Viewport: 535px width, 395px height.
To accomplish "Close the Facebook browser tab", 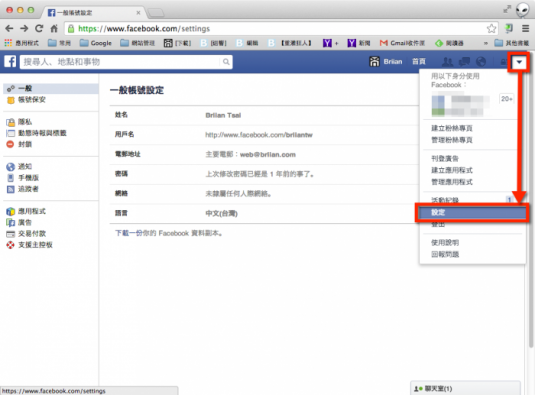I will pos(138,13).
